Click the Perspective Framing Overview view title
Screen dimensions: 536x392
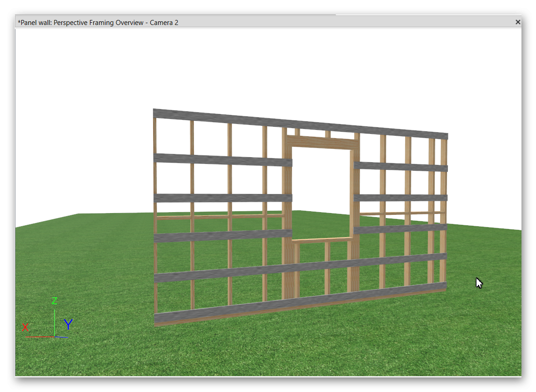coord(98,22)
